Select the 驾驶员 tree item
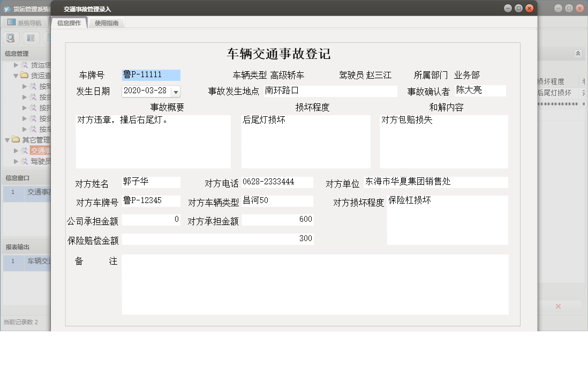This screenshot has height=367, width=588. (40, 161)
